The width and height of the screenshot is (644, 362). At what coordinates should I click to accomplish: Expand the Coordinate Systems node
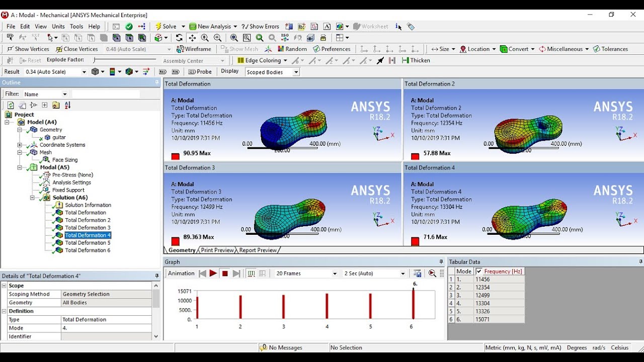coord(20,145)
